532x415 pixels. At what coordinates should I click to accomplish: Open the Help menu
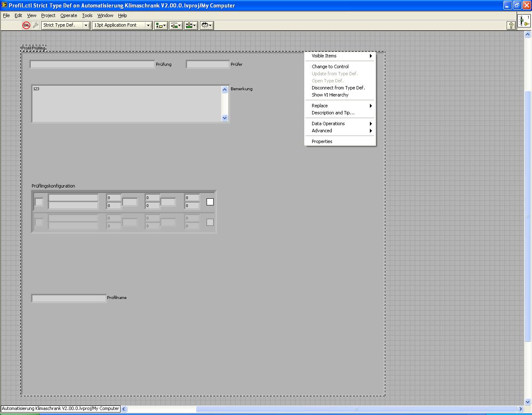[x=122, y=15]
